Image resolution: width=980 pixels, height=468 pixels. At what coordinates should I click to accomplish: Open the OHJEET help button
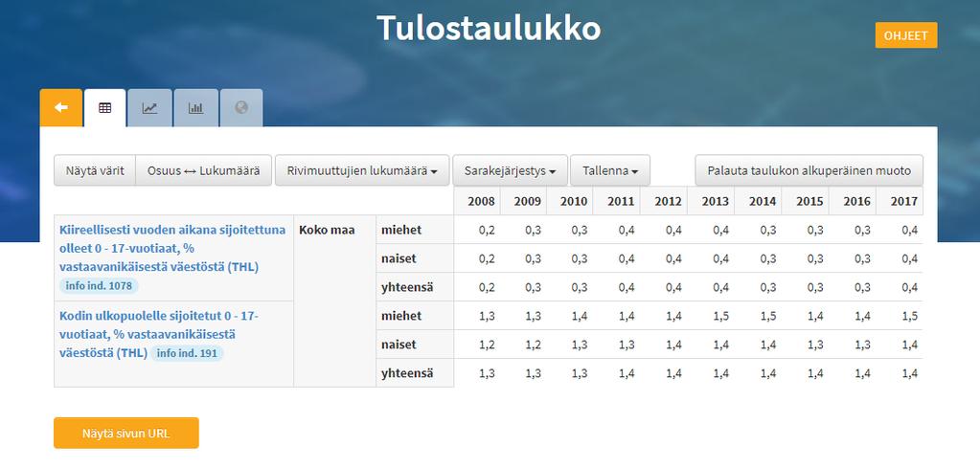[x=906, y=35]
